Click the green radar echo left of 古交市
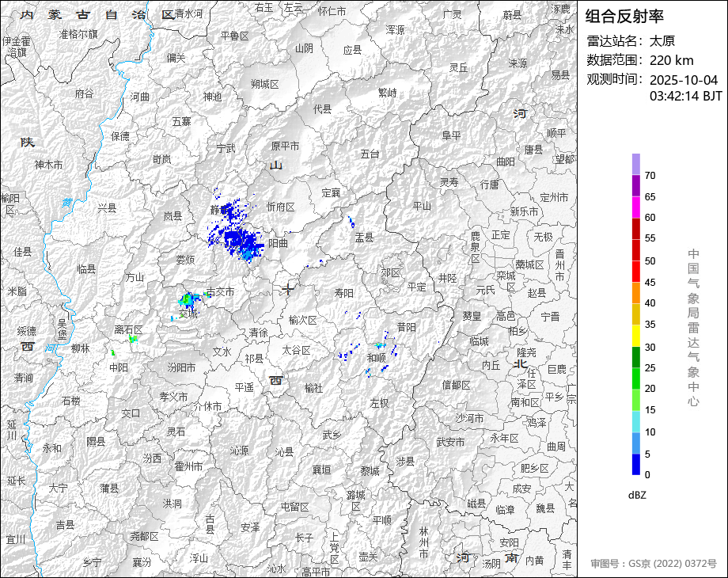Image resolution: width=728 pixels, height=578 pixels. click(188, 299)
